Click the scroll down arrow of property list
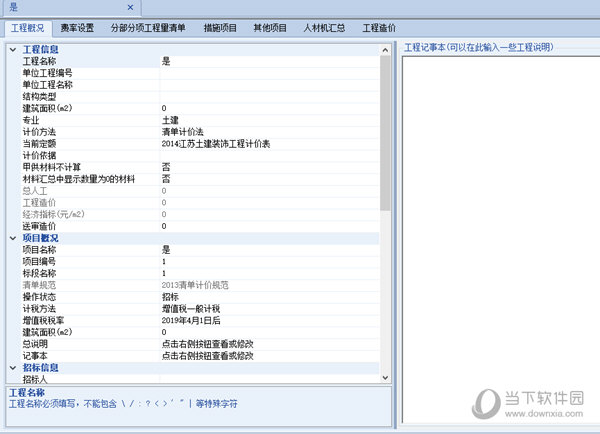Screen dimensions: 600x434 [x=385, y=378]
